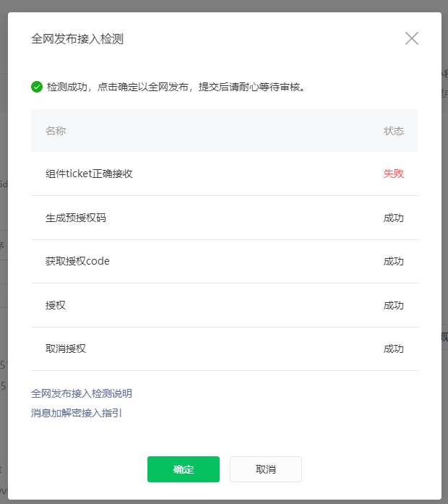448x504 pixels.
Task: Click 成功 status for 授权 row
Action: [393, 305]
